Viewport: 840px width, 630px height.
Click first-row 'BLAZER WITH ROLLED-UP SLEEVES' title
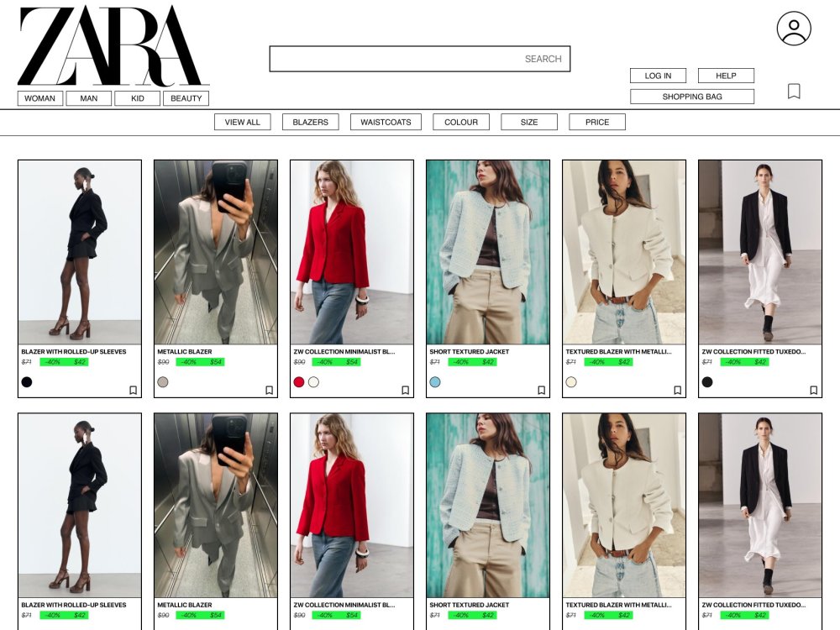(74, 352)
